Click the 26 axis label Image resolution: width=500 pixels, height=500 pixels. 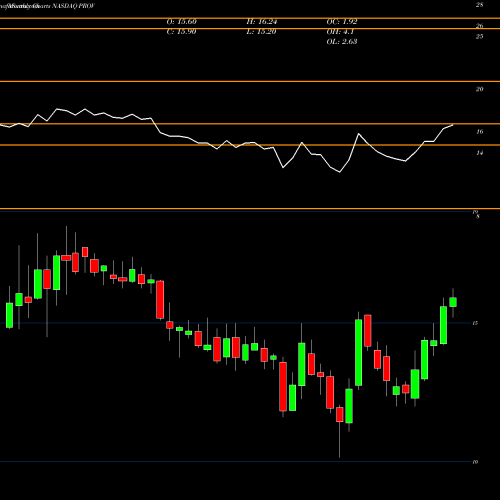point(479,26)
